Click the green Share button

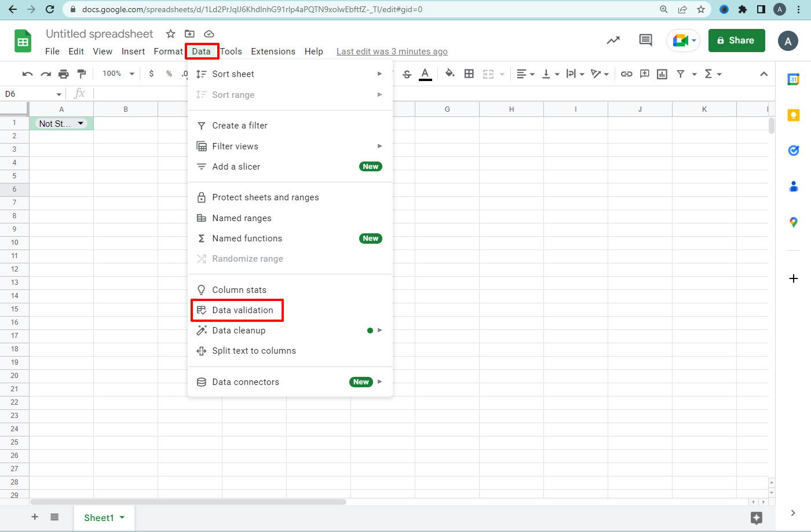coord(736,41)
